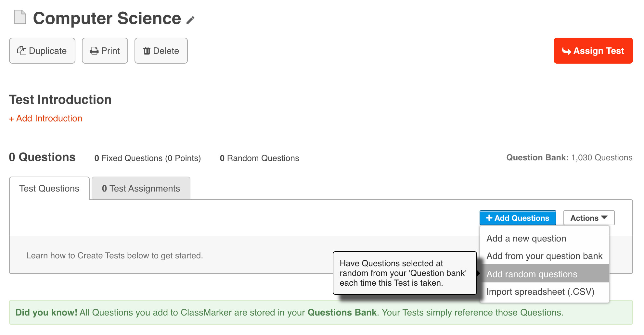Viewport: 644px width, 335px height.
Task: Click the 0 Fixed Questions label
Action: [148, 158]
